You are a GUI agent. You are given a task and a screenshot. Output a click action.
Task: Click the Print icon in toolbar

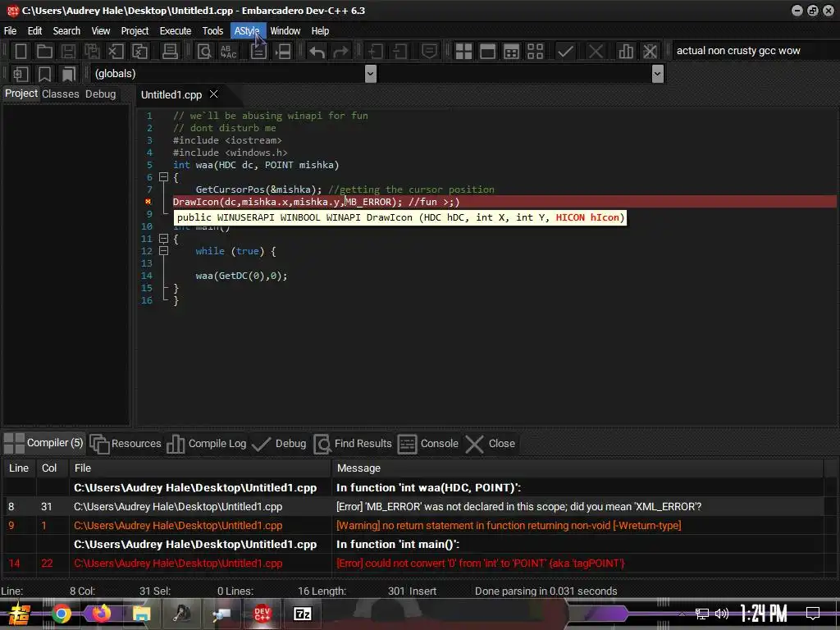pos(170,52)
